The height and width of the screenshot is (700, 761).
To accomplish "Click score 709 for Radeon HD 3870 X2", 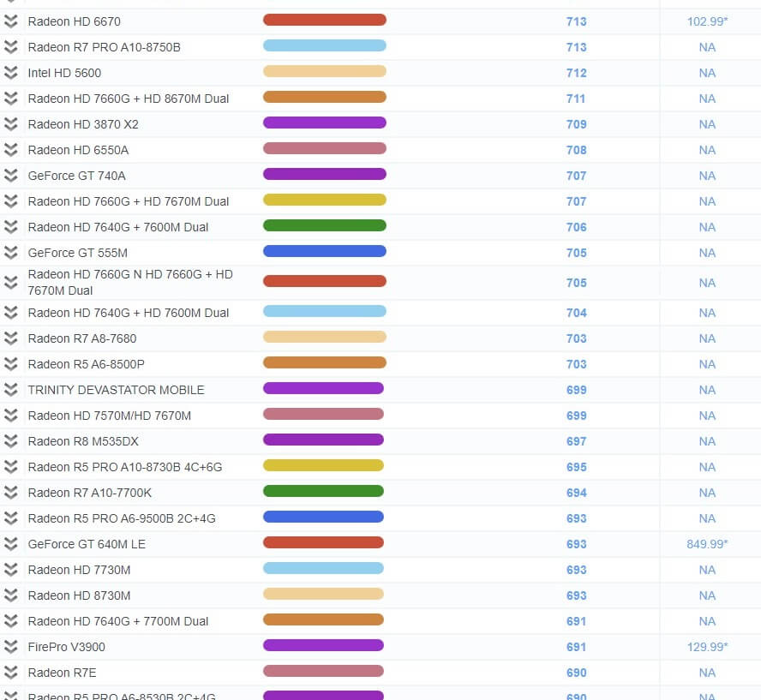I will coord(576,124).
